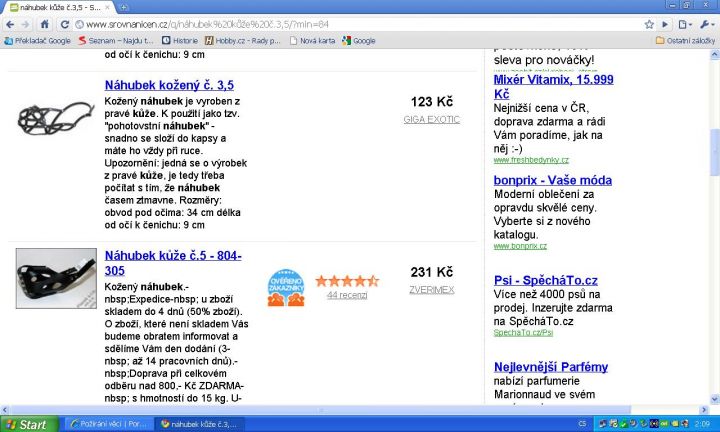The width and height of the screenshot is (720, 432).
Task: Open the page menu icon
Action: click(685, 24)
